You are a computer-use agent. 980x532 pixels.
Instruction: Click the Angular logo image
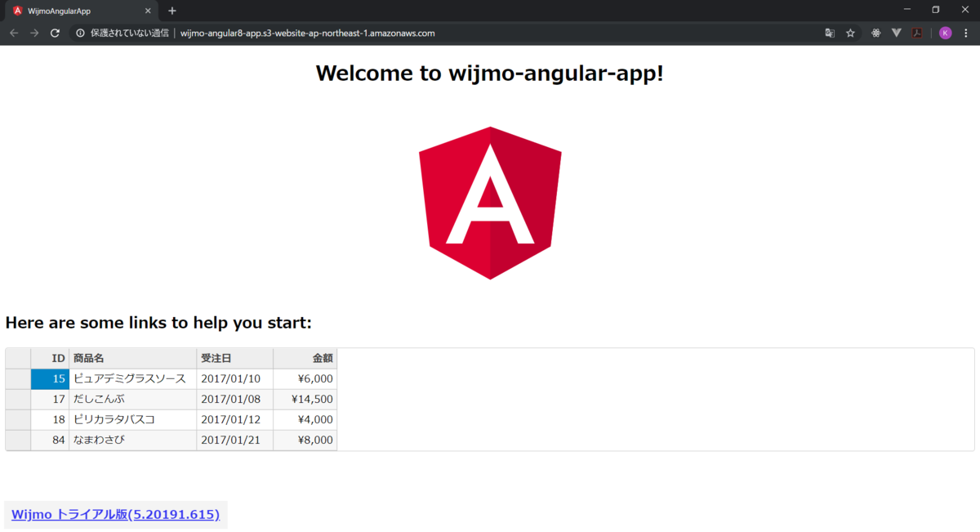(490, 203)
